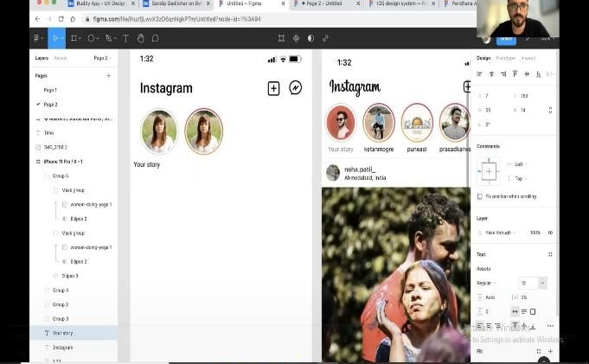Switch to Buddy App browser tab
Image resolution: width=589 pixels, height=364 pixels.
pyautogui.click(x=102, y=3)
